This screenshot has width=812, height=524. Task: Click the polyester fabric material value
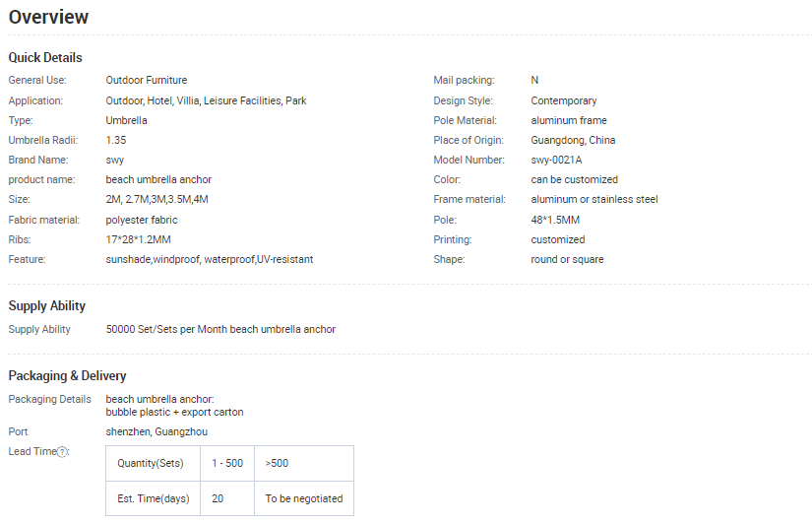pos(142,220)
